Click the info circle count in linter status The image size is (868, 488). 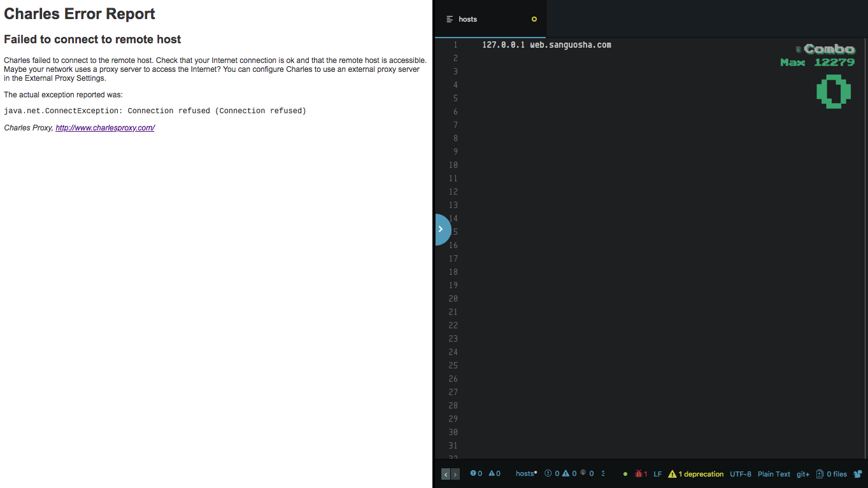[x=588, y=473]
